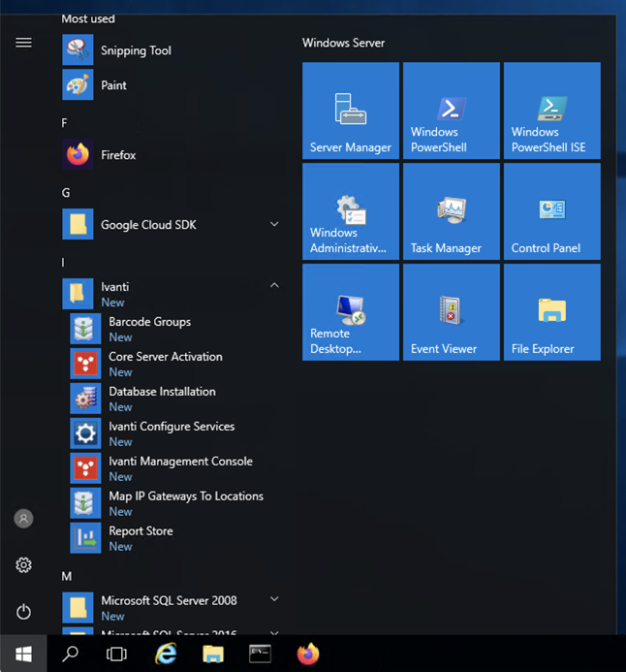Image resolution: width=626 pixels, height=672 pixels.
Task: Click the Database Installation label
Action: 162,392
